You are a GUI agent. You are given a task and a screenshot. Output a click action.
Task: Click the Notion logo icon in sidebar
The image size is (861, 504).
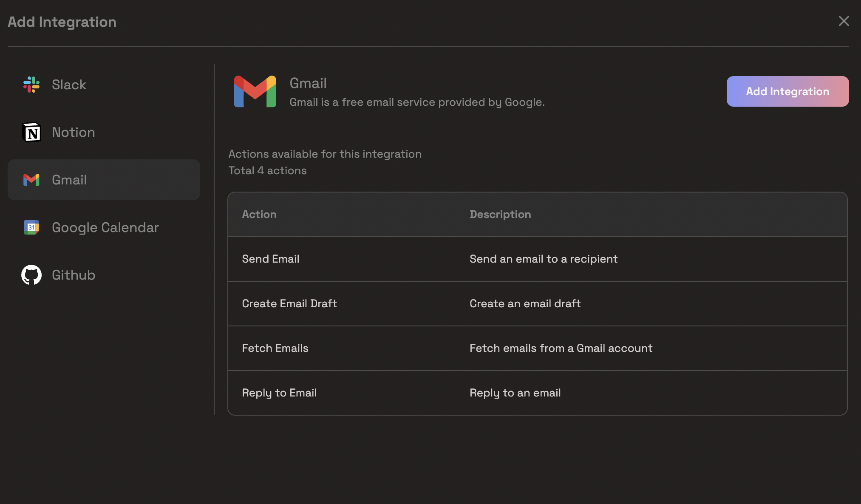click(x=31, y=132)
